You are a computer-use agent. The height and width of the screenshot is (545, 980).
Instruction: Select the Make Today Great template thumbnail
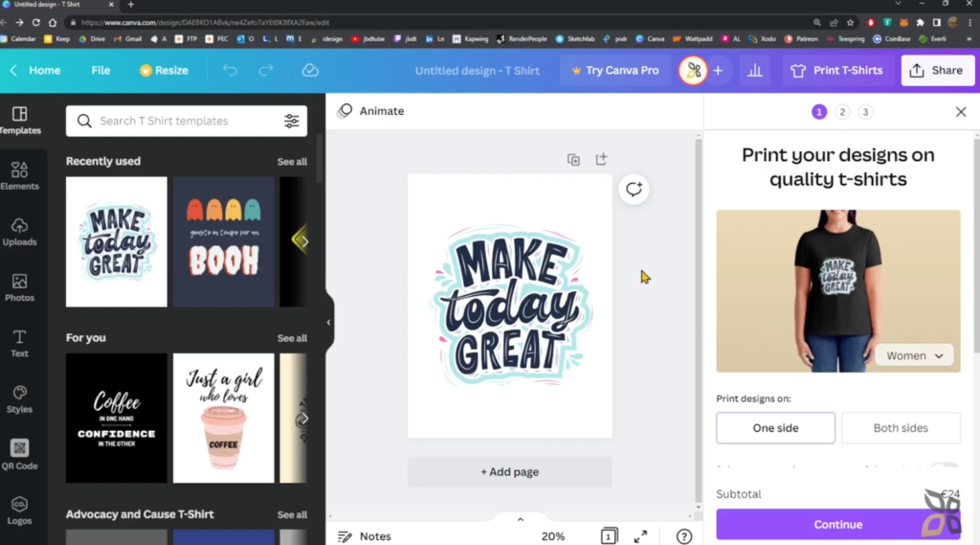tap(116, 241)
